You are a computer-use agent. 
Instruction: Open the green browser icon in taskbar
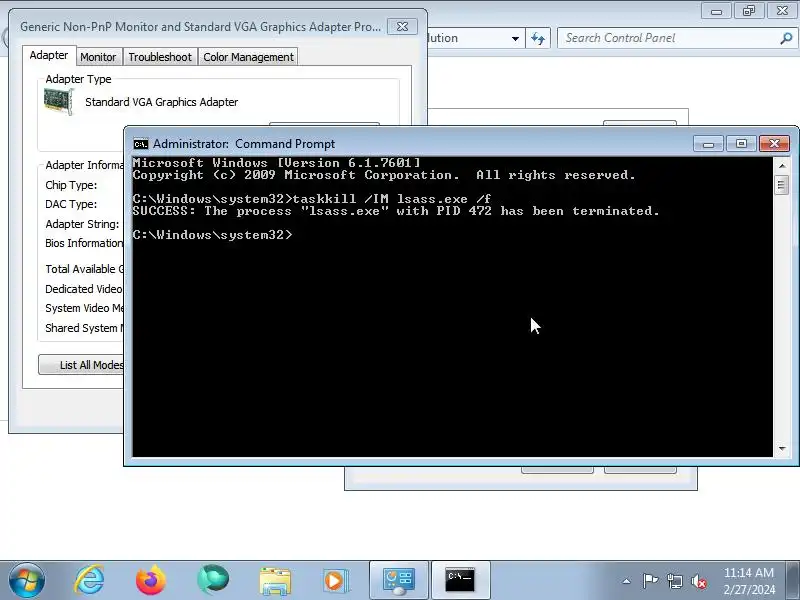click(213, 580)
